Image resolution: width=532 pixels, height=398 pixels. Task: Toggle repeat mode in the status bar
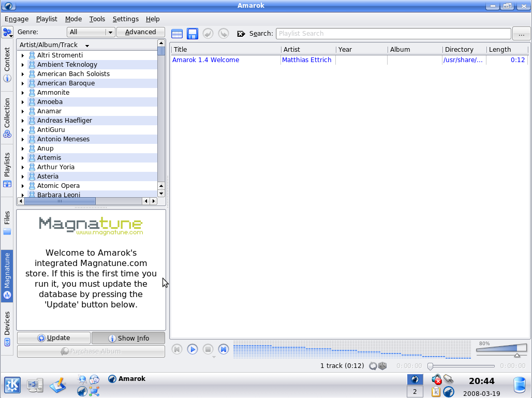(x=373, y=366)
